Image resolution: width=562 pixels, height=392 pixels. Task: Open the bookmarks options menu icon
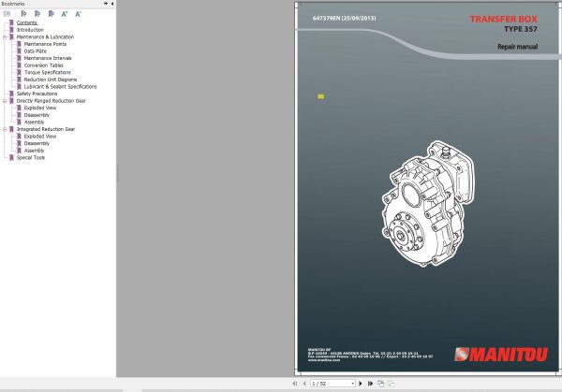[7, 14]
